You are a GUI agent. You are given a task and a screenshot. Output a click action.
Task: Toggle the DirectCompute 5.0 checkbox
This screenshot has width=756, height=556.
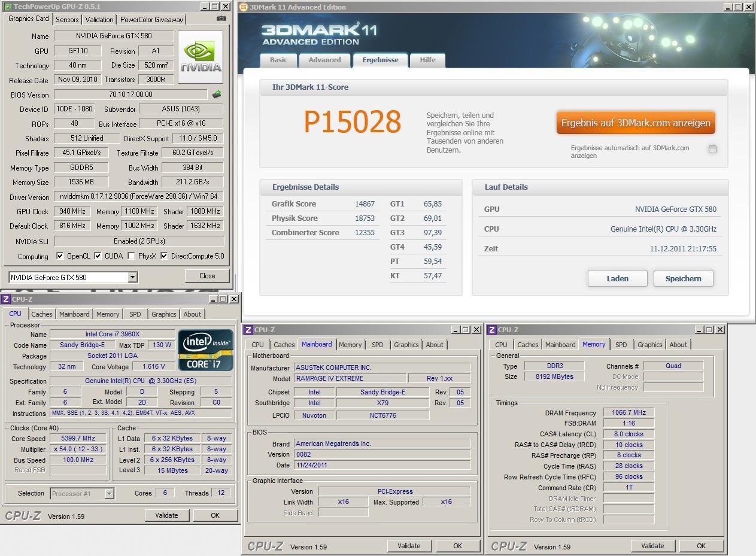tap(163, 256)
